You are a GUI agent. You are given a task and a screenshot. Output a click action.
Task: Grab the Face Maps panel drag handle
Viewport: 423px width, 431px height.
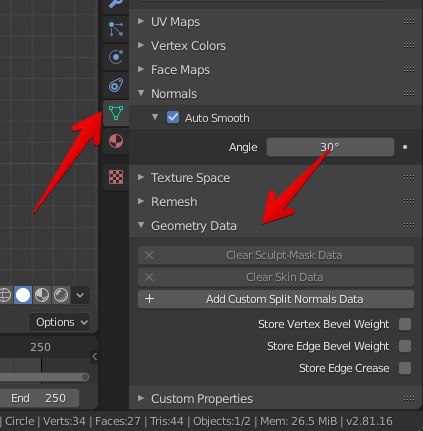409,70
